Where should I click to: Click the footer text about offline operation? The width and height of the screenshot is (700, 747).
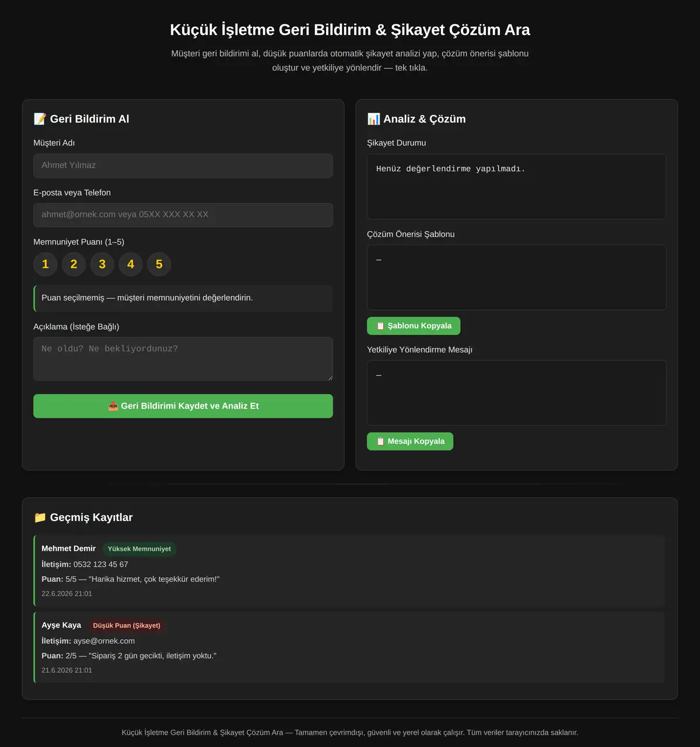[x=350, y=732]
